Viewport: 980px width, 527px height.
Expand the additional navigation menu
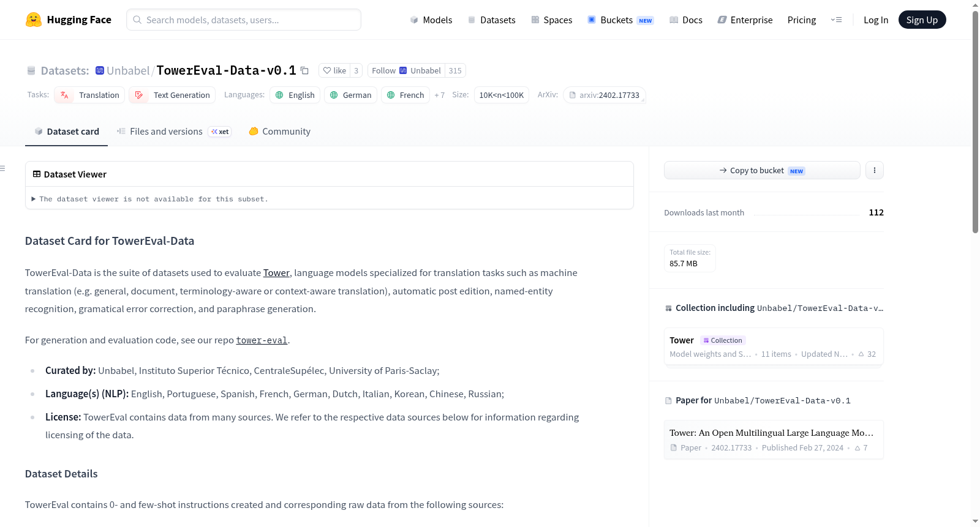point(836,20)
